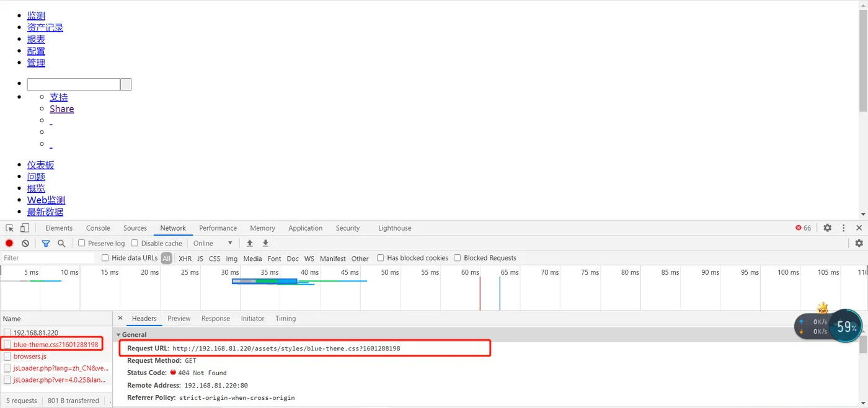Enable the Disable cache checkbox
The height and width of the screenshot is (408, 868).
(135, 243)
